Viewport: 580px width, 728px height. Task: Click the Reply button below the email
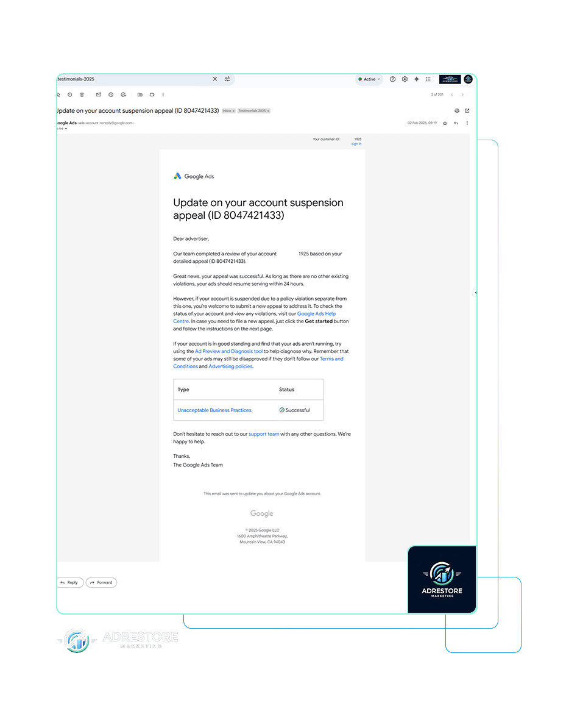[70, 583]
